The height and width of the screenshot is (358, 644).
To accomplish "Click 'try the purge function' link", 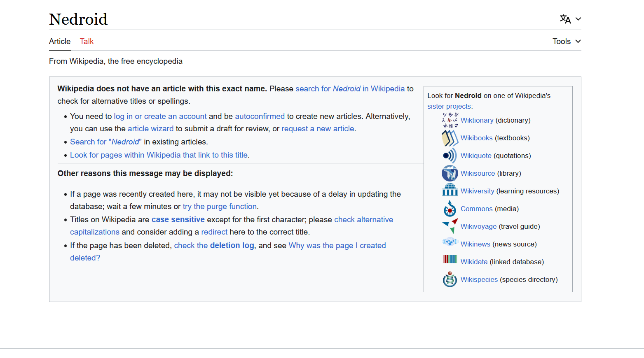I will pyautogui.click(x=220, y=206).
